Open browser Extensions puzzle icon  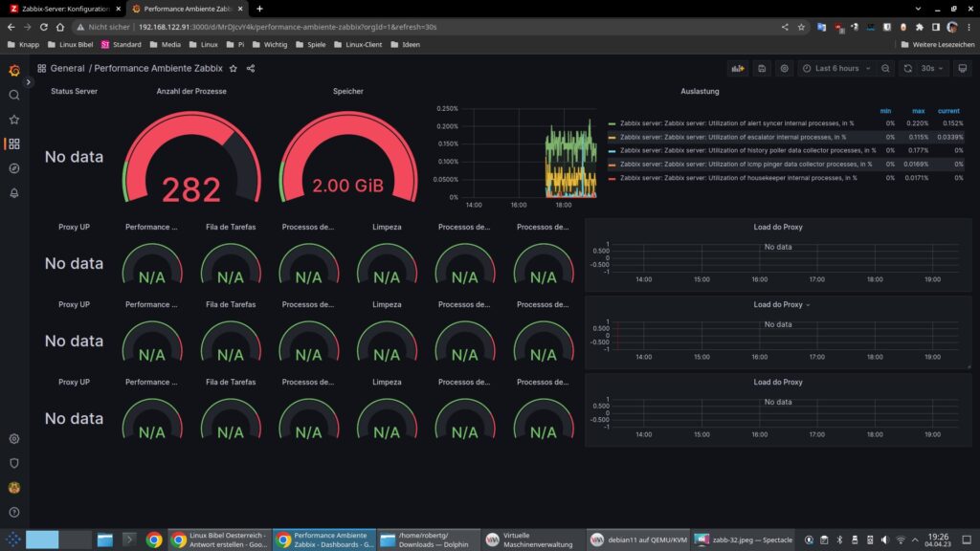pyautogui.click(x=920, y=27)
